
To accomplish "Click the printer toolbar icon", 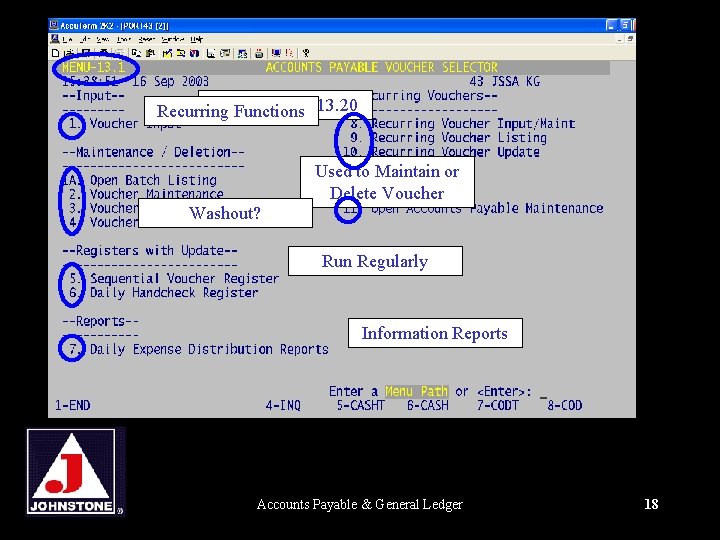I will pos(259,53).
